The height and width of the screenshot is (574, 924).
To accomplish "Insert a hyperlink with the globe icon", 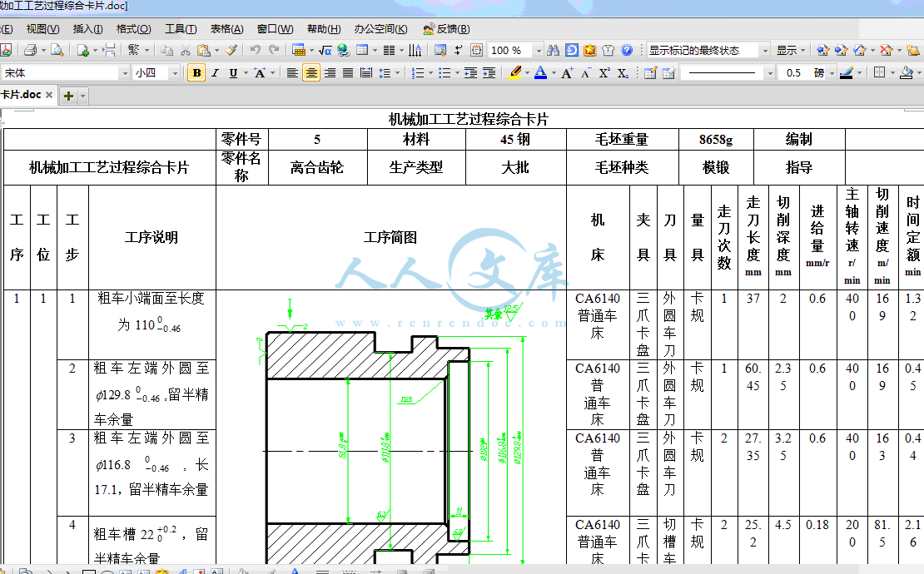I will tap(344, 51).
